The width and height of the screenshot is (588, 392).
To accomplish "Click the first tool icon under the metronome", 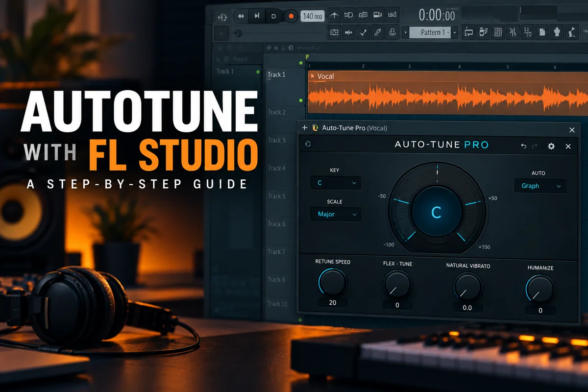I will tap(334, 32).
